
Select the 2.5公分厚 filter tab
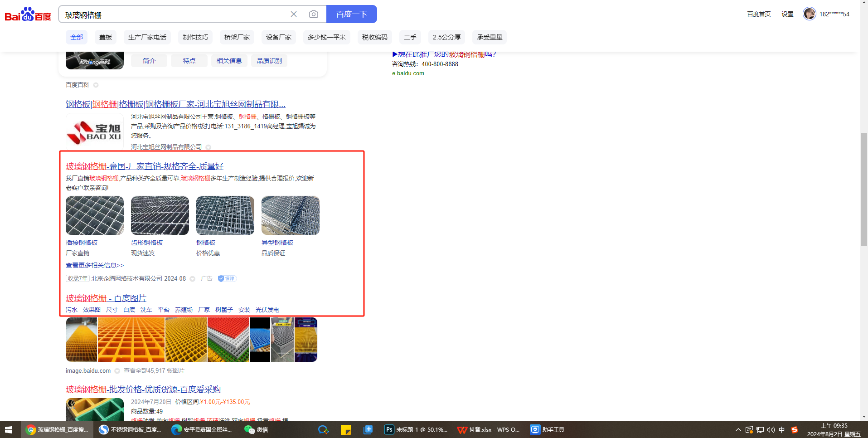click(446, 37)
